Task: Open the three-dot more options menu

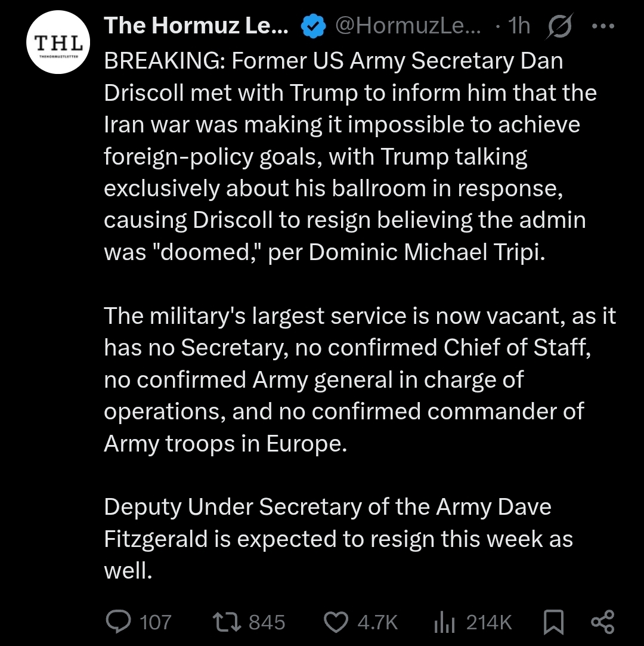Action: point(603,26)
